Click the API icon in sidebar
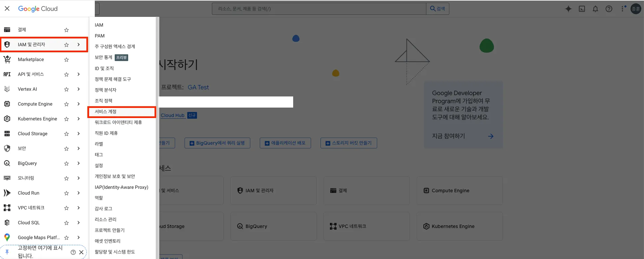Viewport: 644px width, 259px height. (x=7, y=74)
